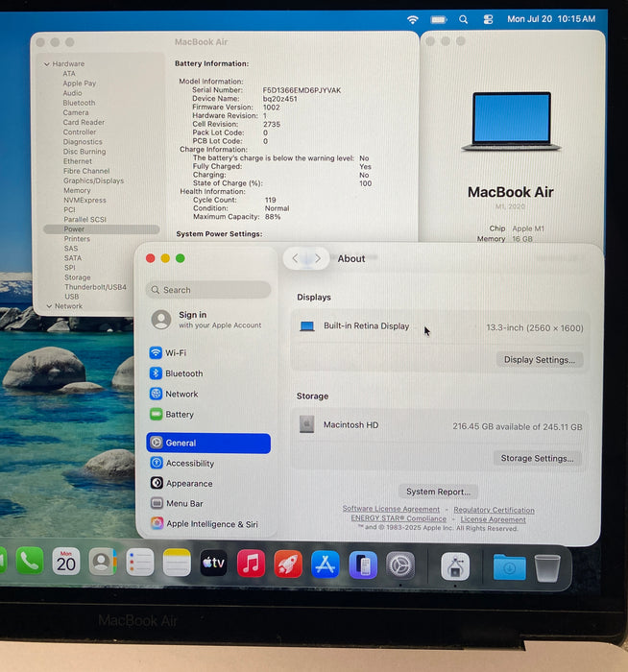
Task: Open Calendar from the Dock
Action: [66, 561]
